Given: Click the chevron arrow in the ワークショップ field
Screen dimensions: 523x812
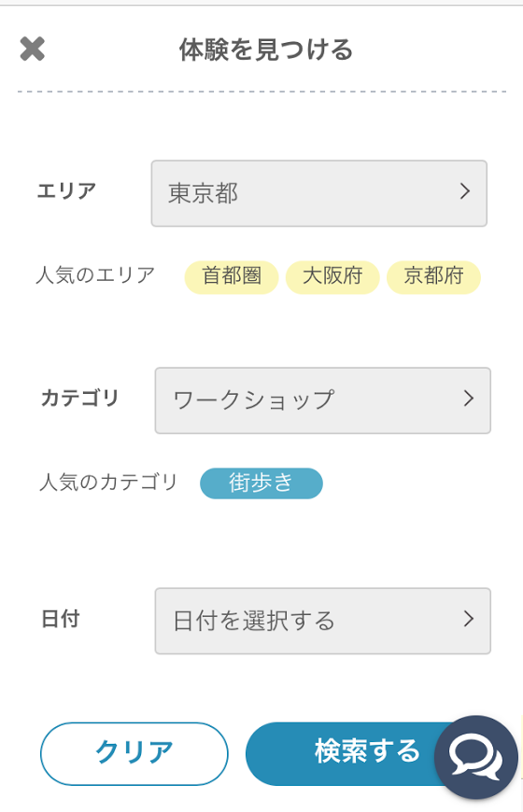Looking at the screenshot, I should coord(469,399).
